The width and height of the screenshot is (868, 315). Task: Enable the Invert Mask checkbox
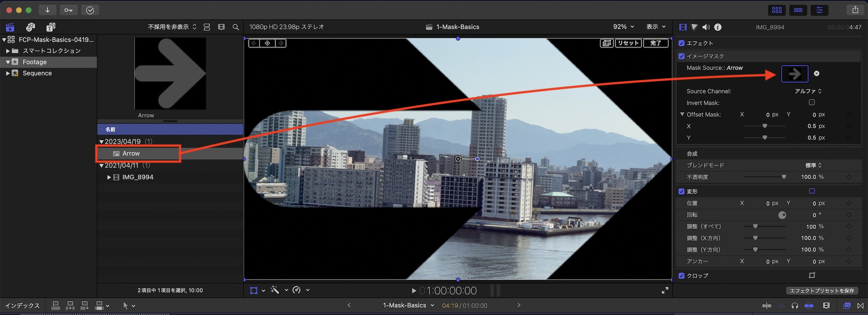[x=812, y=103]
